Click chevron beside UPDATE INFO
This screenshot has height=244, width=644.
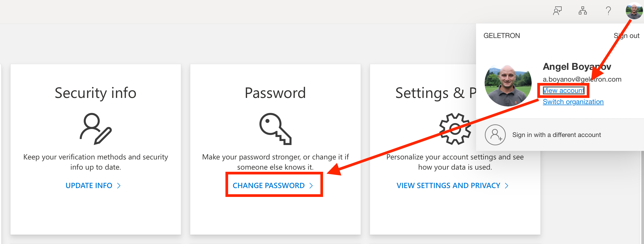tap(119, 186)
